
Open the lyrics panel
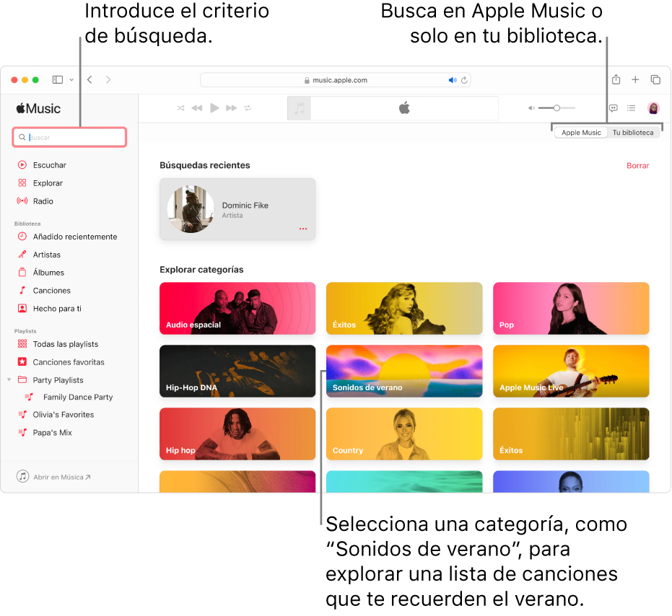[612, 107]
